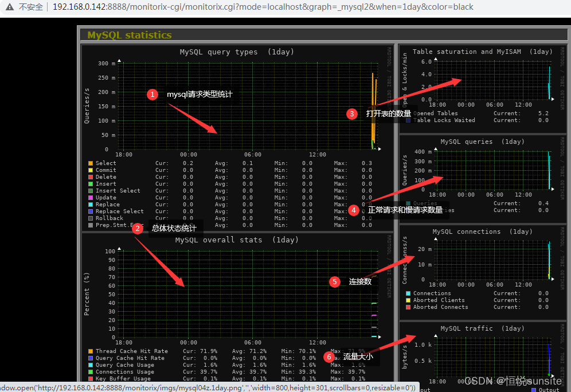Click the red Key Buffer Usage swatch
This screenshot has width=571, height=392.
pos(91,379)
